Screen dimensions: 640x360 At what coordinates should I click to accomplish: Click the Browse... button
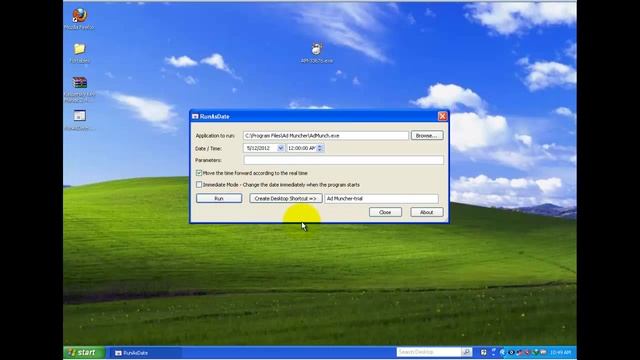tap(427, 136)
